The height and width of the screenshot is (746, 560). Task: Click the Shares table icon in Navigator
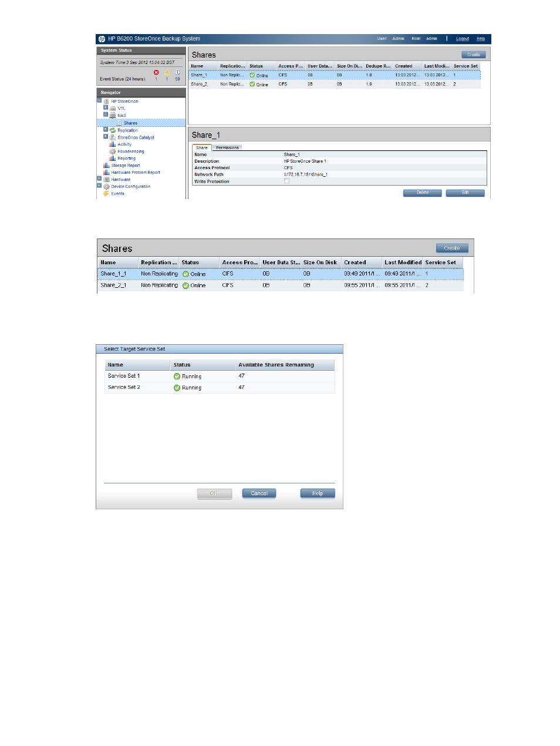tap(119, 123)
